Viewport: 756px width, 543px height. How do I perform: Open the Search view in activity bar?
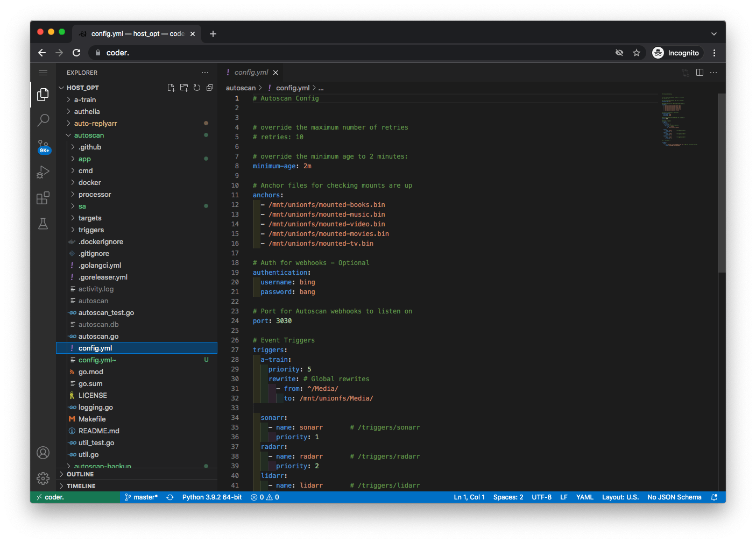[x=43, y=120]
